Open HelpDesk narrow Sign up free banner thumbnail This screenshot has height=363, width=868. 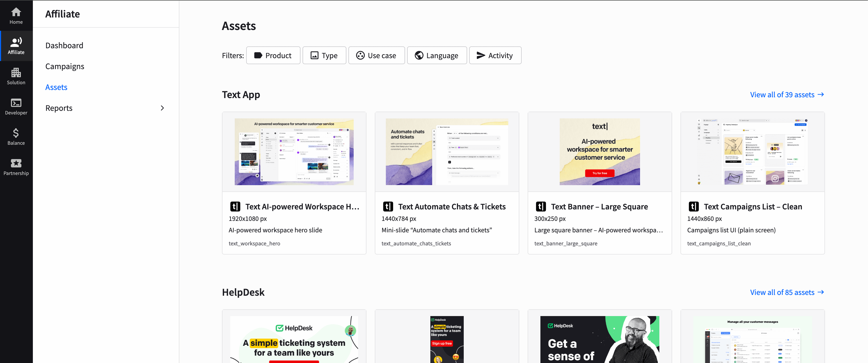coord(447,340)
